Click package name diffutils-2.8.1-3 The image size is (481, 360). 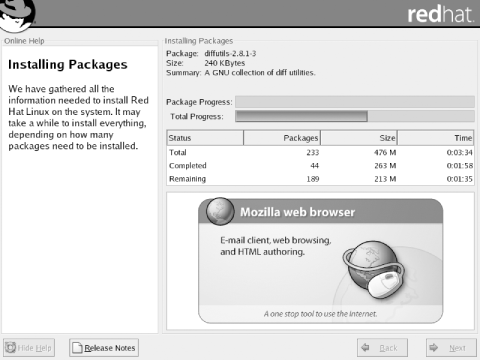coord(230,53)
